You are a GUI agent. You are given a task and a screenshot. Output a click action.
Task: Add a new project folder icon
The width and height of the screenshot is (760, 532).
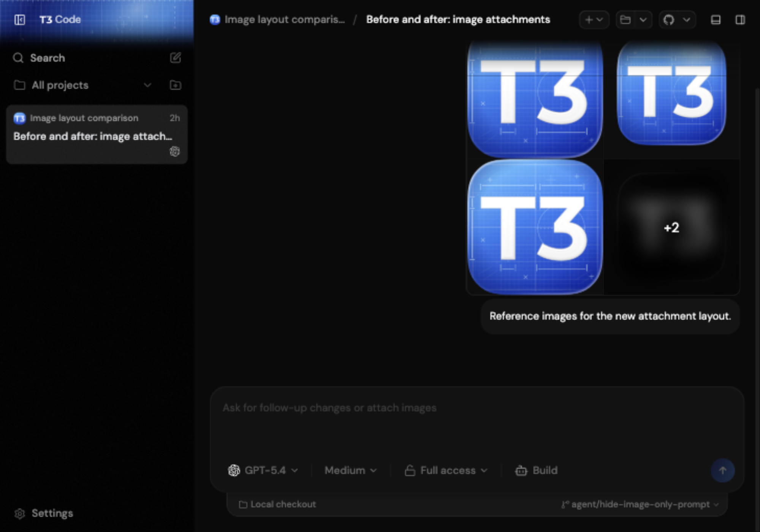(x=175, y=85)
